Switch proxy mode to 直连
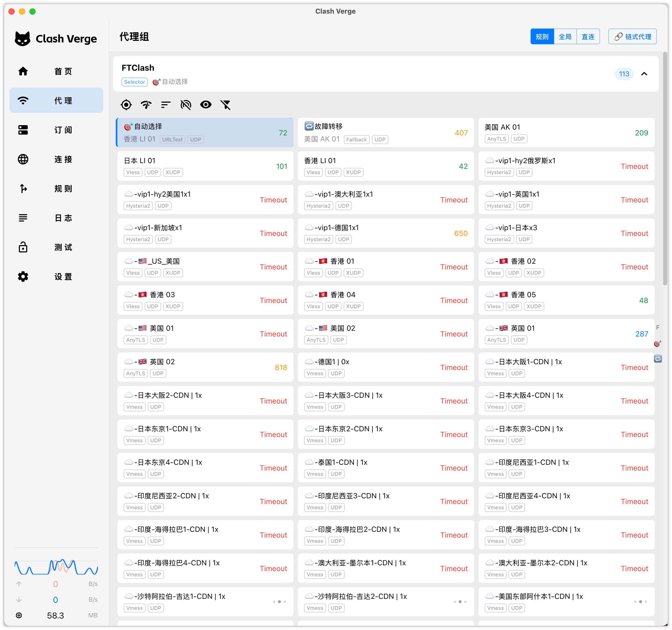672x630 pixels. (x=588, y=36)
